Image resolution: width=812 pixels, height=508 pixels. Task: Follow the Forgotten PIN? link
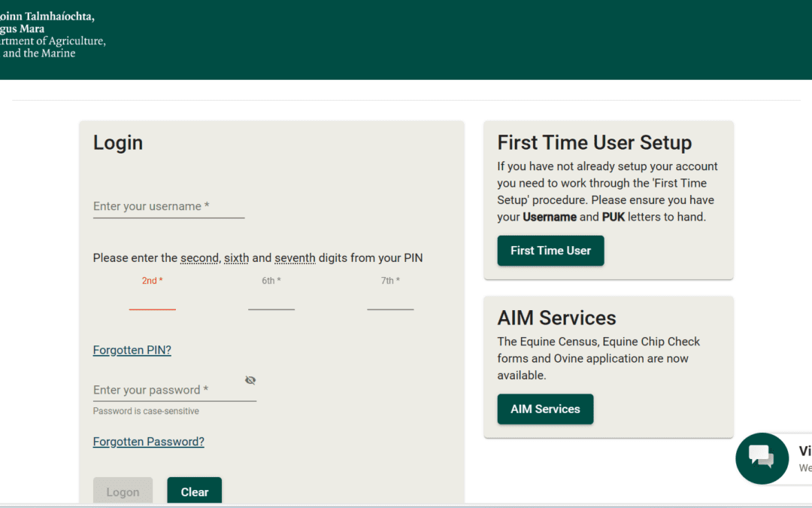pos(132,349)
